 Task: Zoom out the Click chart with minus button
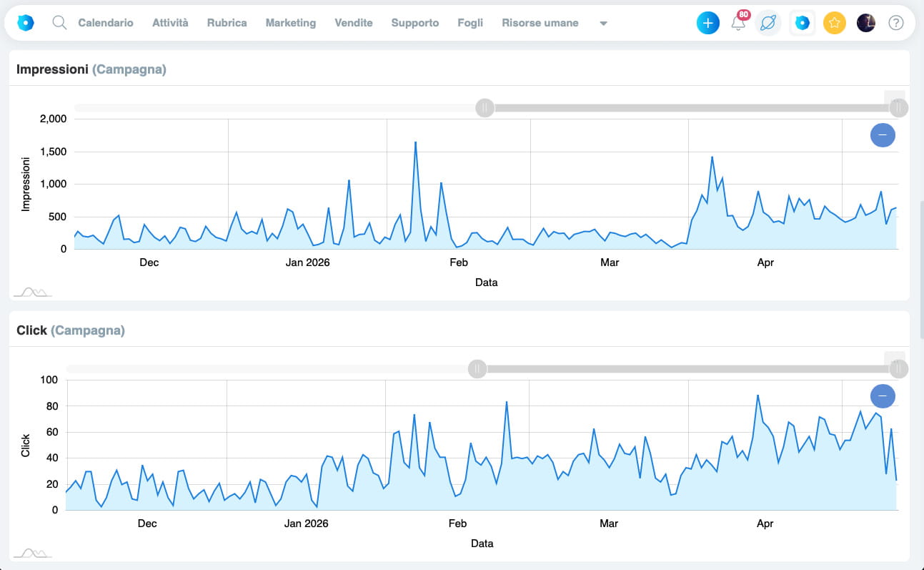click(883, 395)
